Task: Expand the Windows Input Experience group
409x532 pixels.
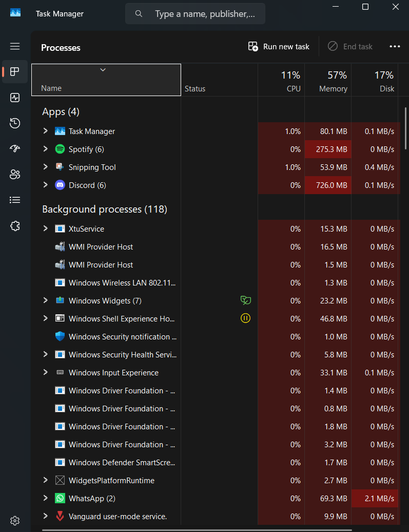Action: click(46, 372)
